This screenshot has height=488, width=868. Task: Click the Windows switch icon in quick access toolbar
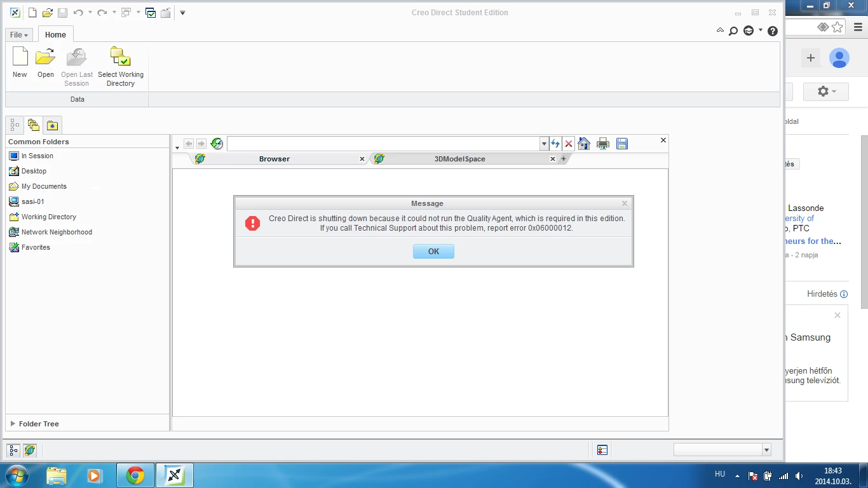coord(126,13)
